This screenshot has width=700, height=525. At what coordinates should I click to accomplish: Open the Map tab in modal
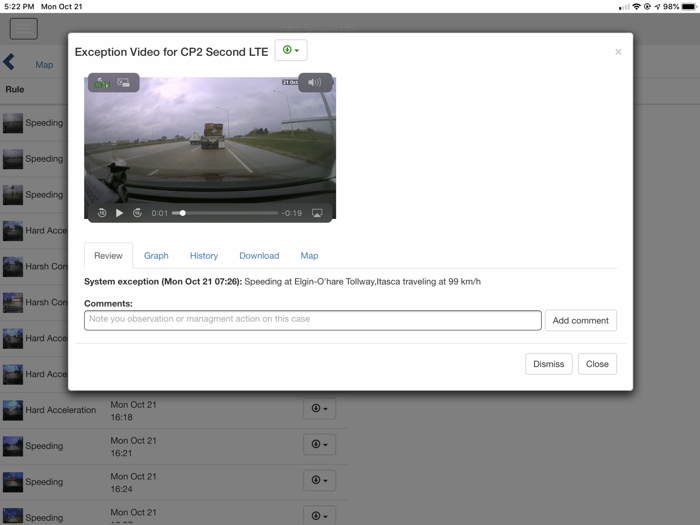(x=309, y=255)
